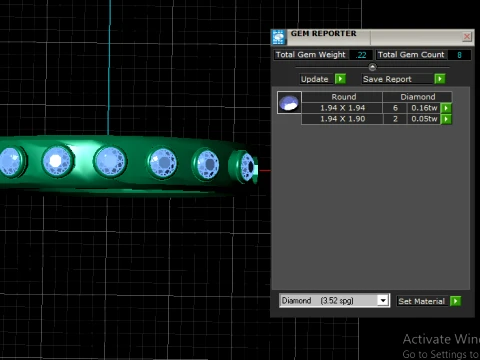480x360 pixels.
Task: Collapse the panel using the small up-arrow handle
Action: pyautogui.click(x=372, y=67)
